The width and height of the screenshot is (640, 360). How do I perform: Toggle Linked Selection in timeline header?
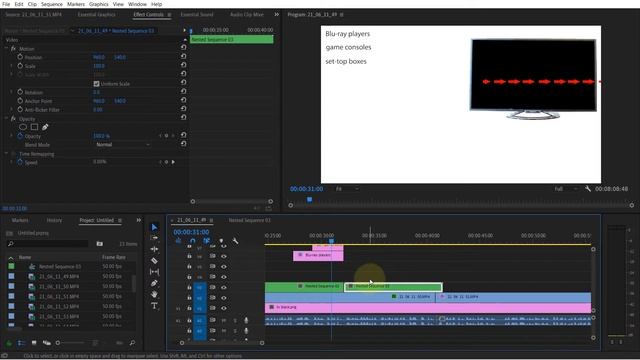click(x=207, y=241)
